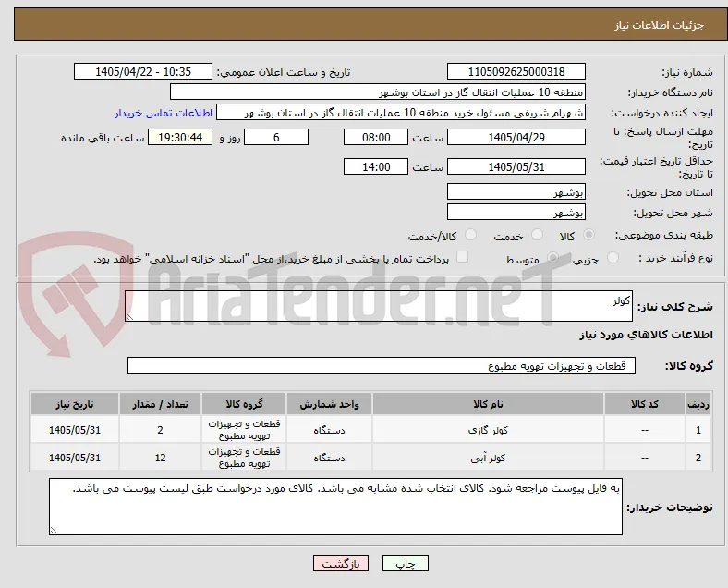The height and width of the screenshot is (588, 728).
Task: Click the چاپ print button
Action: click(x=405, y=563)
